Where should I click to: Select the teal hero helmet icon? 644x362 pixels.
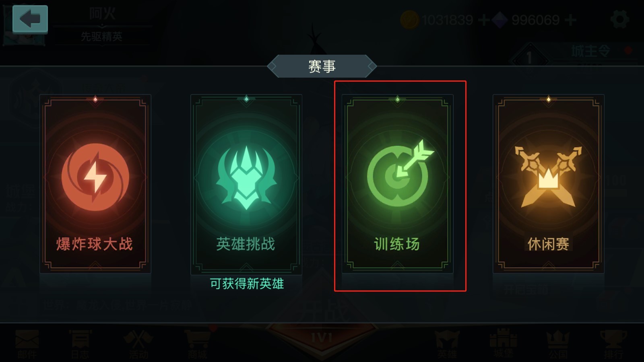click(246, 177)
